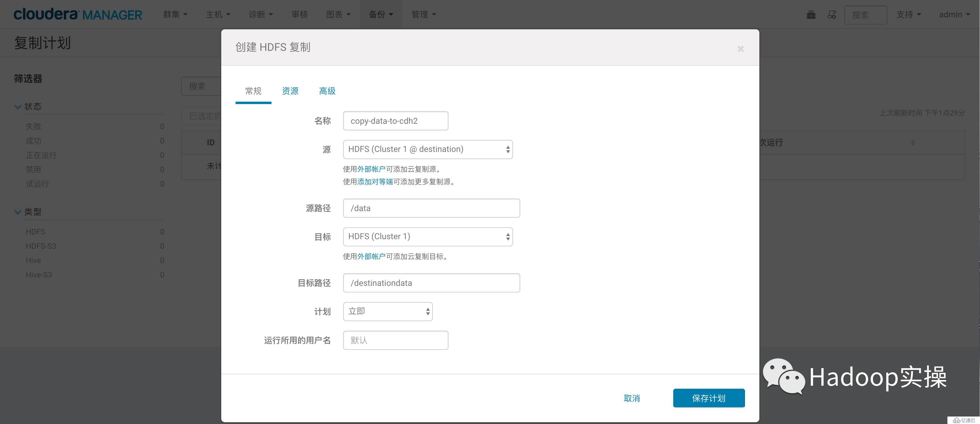Go to the 审核 page
This screenshot has width=980, height=424.
click(x=299, y=14)
